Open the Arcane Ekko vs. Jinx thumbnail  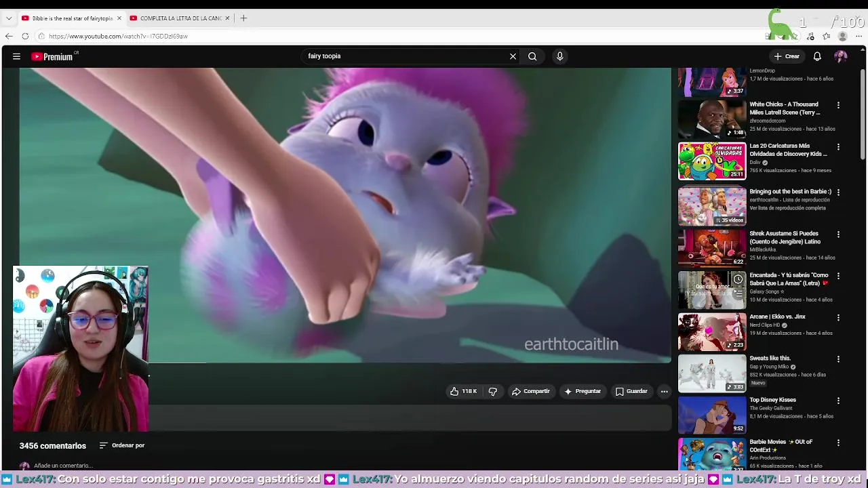tap(712, 331)
